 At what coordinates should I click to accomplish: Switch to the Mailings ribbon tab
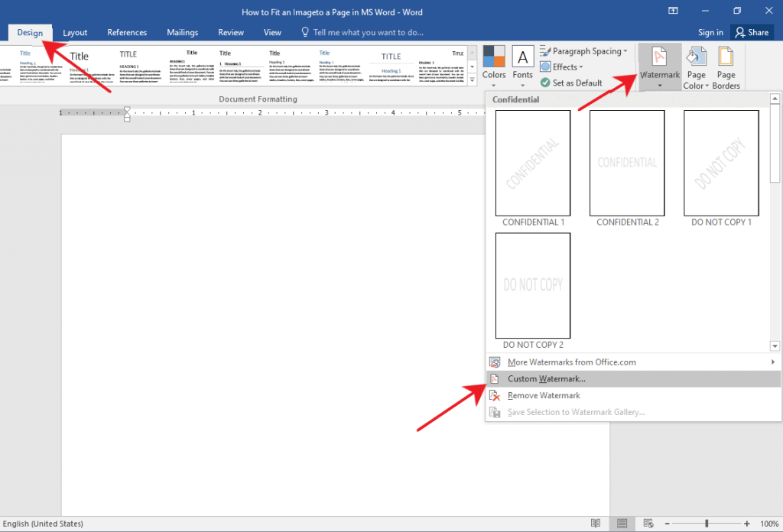182,32
